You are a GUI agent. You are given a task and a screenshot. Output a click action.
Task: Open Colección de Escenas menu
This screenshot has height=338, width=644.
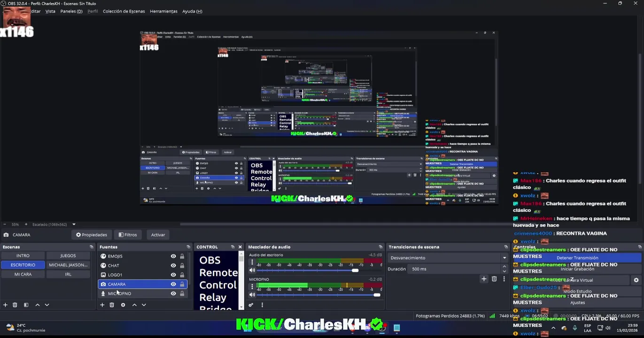pos(124,11)
